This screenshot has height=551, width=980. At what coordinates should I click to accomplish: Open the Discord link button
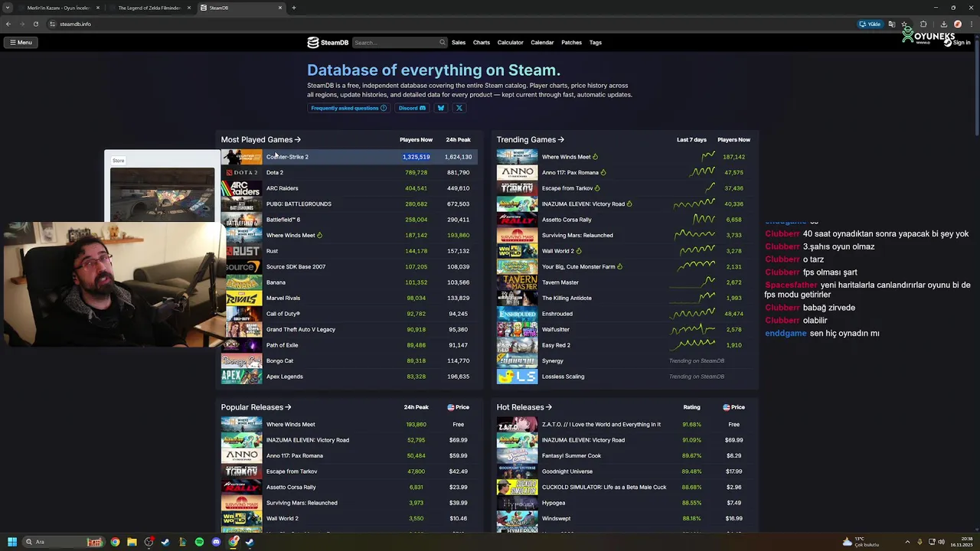[x=412, y=108]
